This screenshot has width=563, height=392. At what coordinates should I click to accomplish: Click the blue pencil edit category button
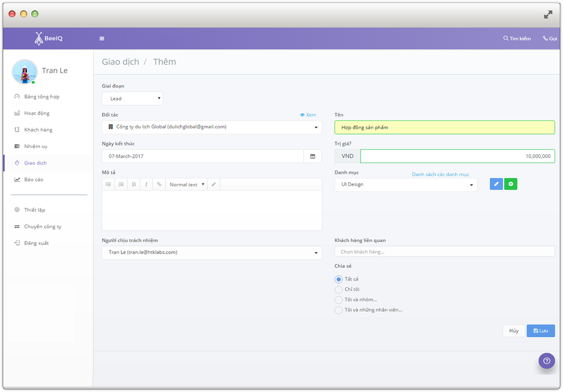point(496,184)
